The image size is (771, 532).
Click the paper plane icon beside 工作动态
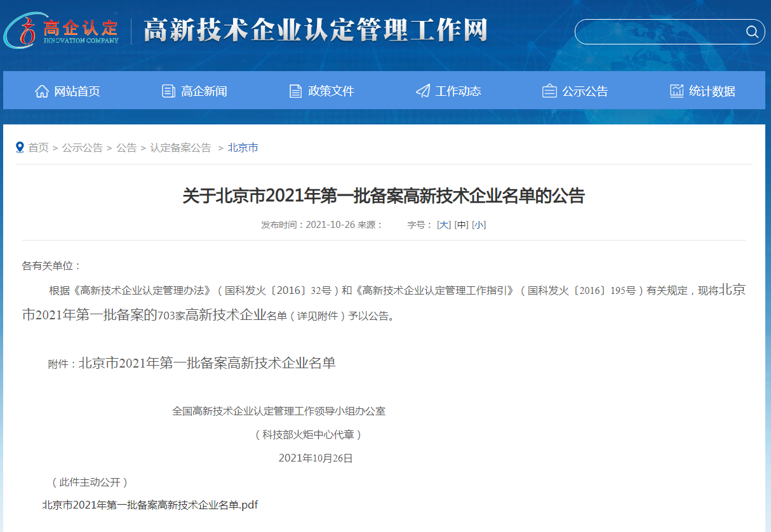coord(422,91)
